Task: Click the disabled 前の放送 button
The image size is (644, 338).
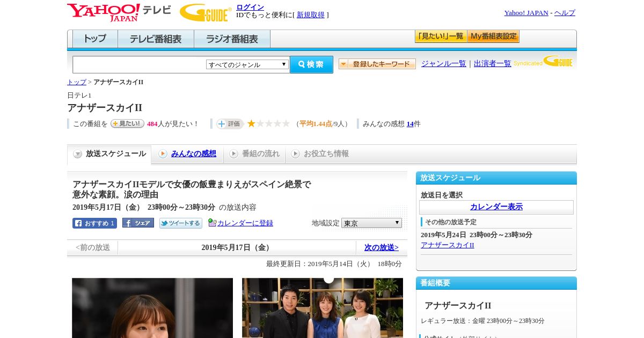Action: [93, 247]
